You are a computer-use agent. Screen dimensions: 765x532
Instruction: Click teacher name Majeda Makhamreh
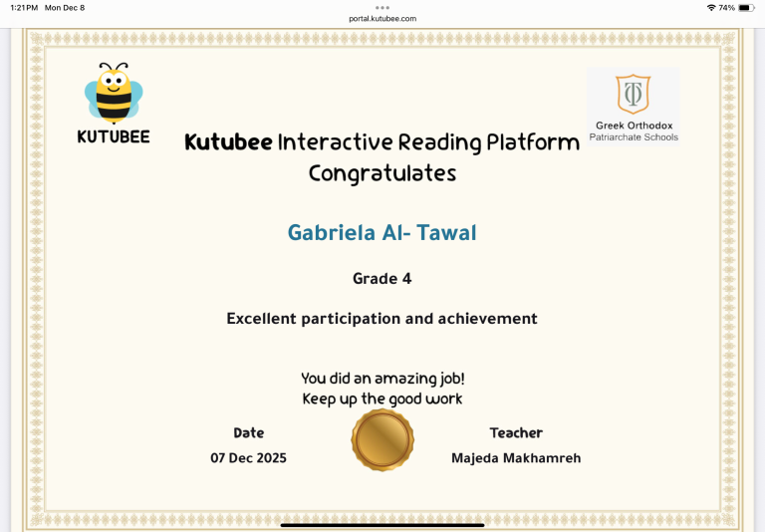pyautogui.click(x=516, y=458)
